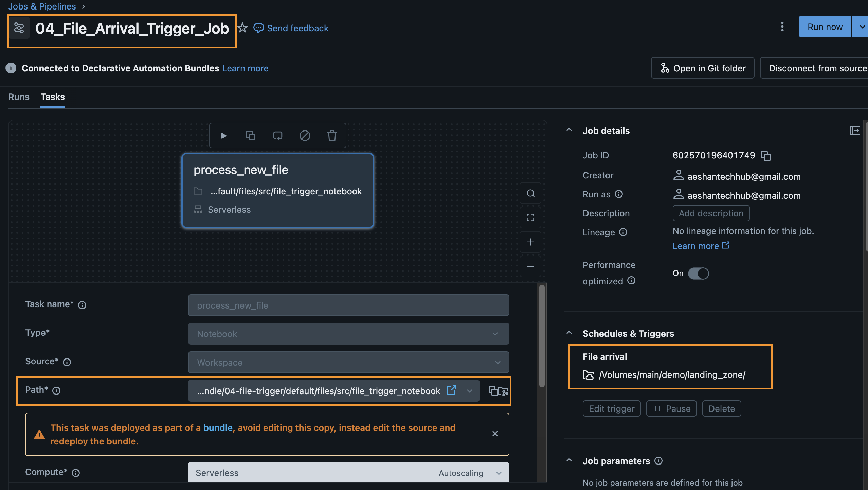Select the process_new_file task node
868x490 pixels.
(x=278, y=190)
